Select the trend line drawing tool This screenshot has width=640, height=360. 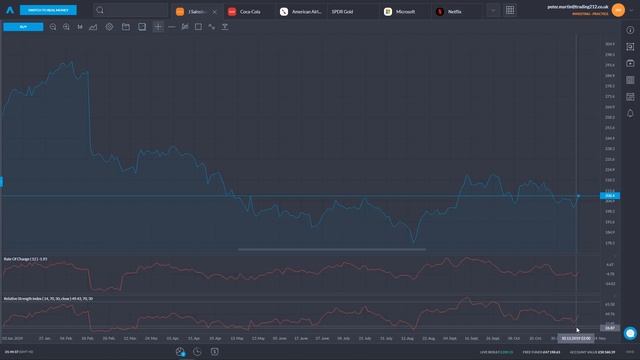(211, 27)
